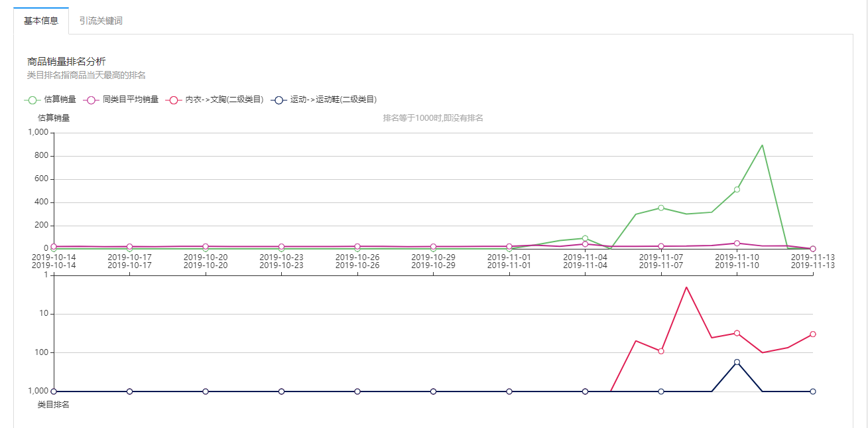Switch to the 基本信息 tab
868x428 pixels.
pyautogui.click(x=41, y=21)
